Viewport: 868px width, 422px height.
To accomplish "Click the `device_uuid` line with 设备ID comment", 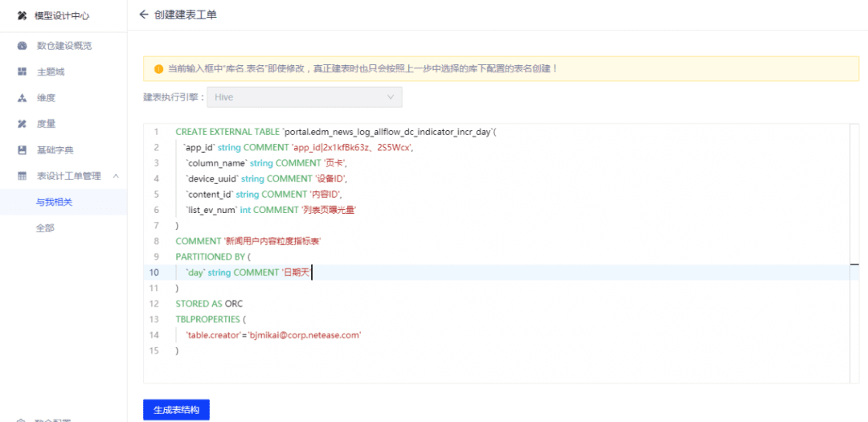I will tap(266, 178).
